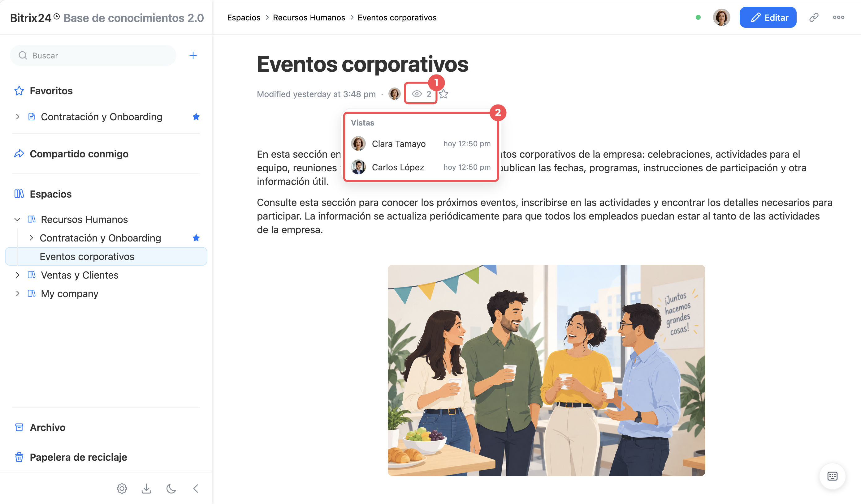Click the Archivo box icon

tap(19, 427)
